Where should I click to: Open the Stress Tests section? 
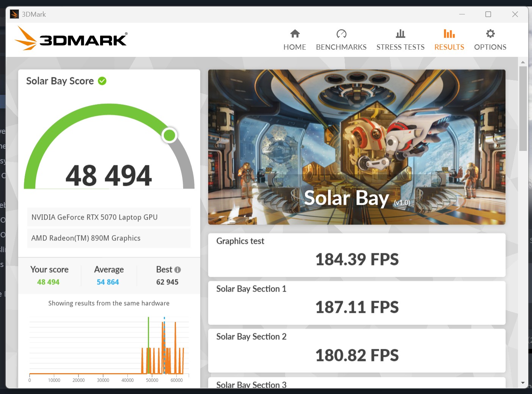tap(400, 39)
